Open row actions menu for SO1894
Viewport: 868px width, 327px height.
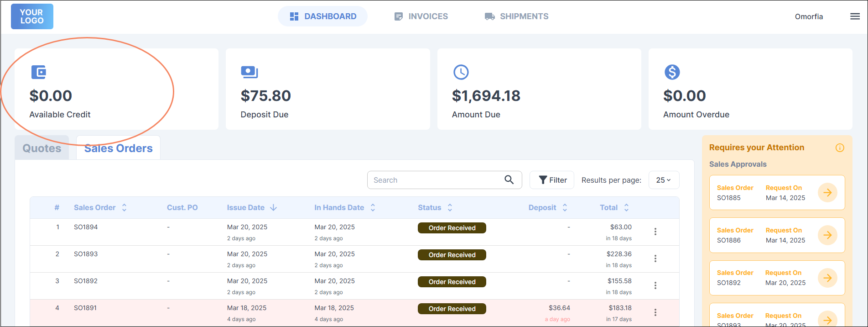pos(655,232)
